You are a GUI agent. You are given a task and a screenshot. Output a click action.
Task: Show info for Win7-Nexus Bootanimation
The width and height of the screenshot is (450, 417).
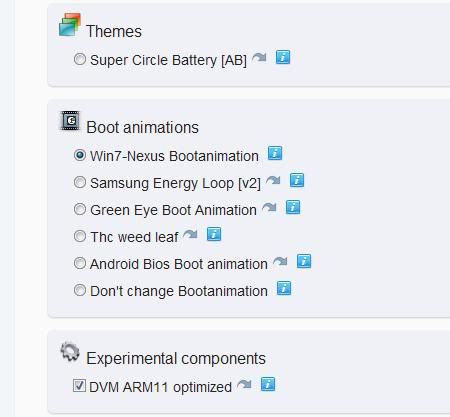275,153
